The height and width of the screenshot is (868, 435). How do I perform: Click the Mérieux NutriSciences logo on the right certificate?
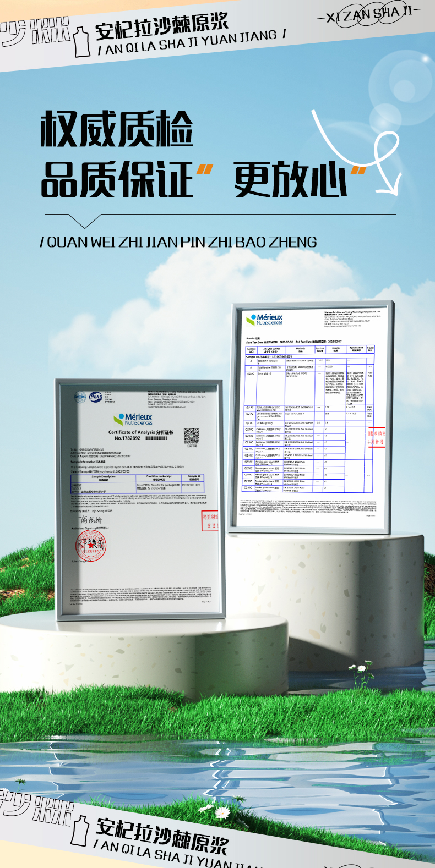[x=265, y=319]
